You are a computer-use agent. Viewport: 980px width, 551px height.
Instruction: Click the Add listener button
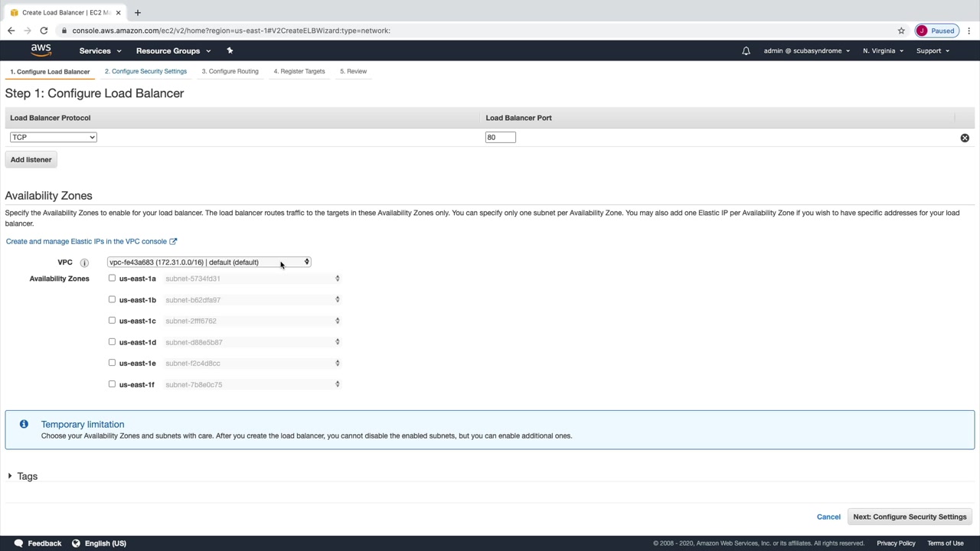click(x=31, y=160)
